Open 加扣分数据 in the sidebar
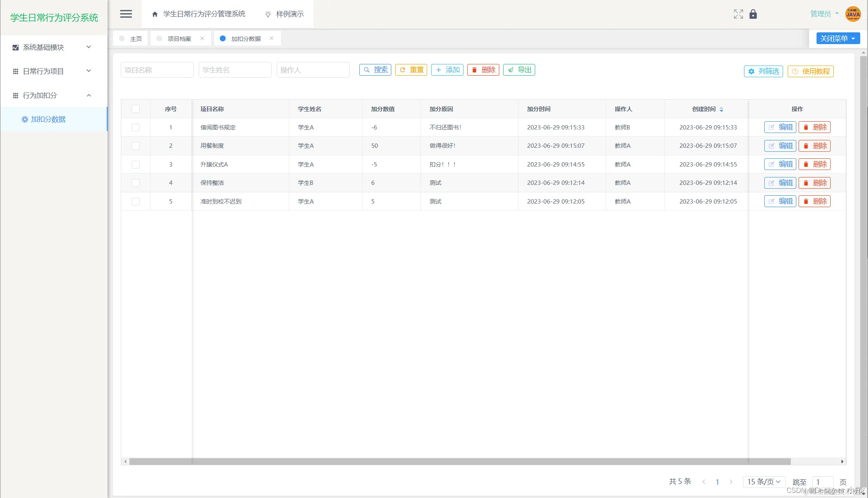868x498 pixels. tap(48, 119)
